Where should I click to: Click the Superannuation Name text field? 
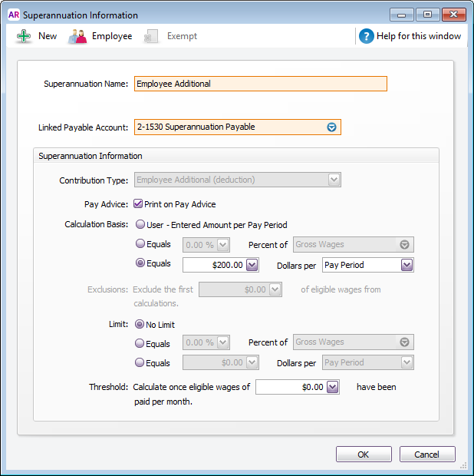click(260, 84)
